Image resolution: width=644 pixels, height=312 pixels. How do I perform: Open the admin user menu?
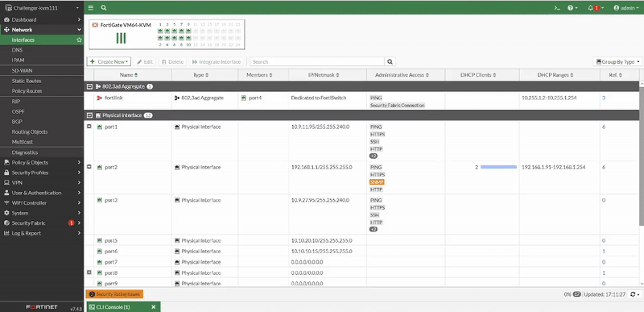(x=626, y=8)
